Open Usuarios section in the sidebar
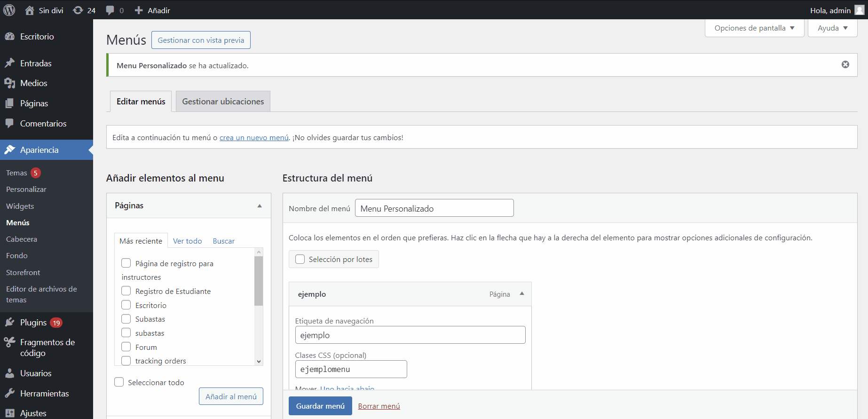The height and width of the screenshot is (419, 868). tap(36, 373)
